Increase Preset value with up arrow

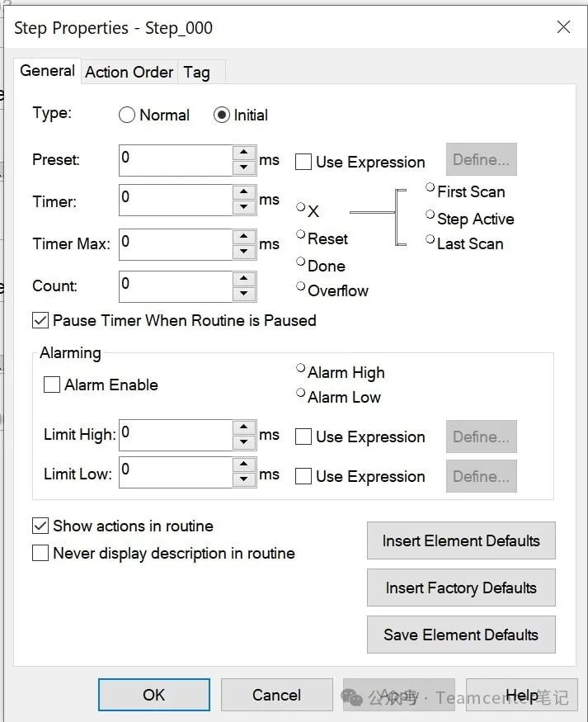(244, 153)
